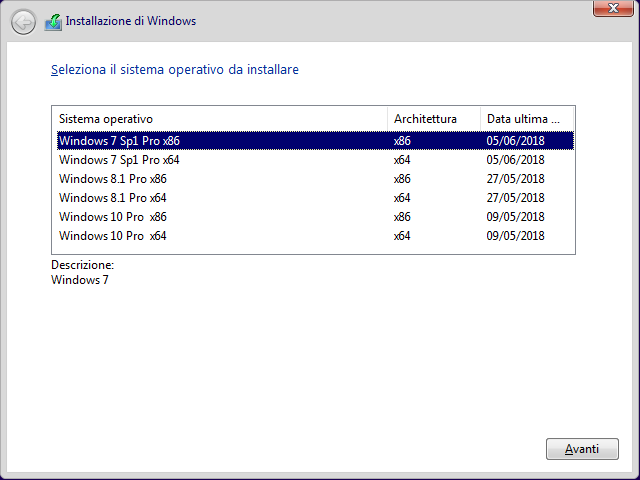
Task: Pick Windows 10 Pro x86 row
Action: pyautogui.click(x=315, y=217)
